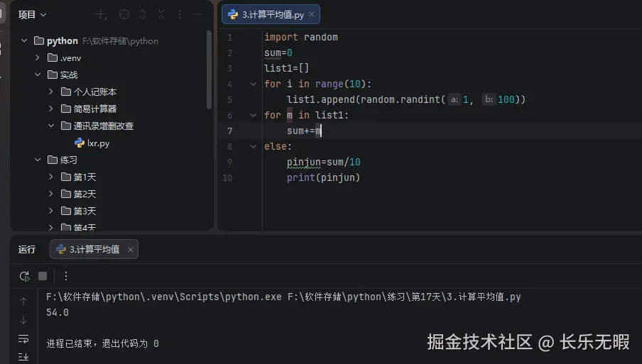
Task: Click the 进程已结束 exit code message
Action: [102, 343]
